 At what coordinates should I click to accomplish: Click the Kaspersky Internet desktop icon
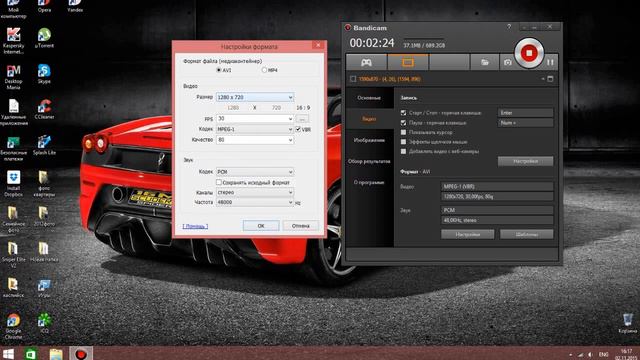13,41
